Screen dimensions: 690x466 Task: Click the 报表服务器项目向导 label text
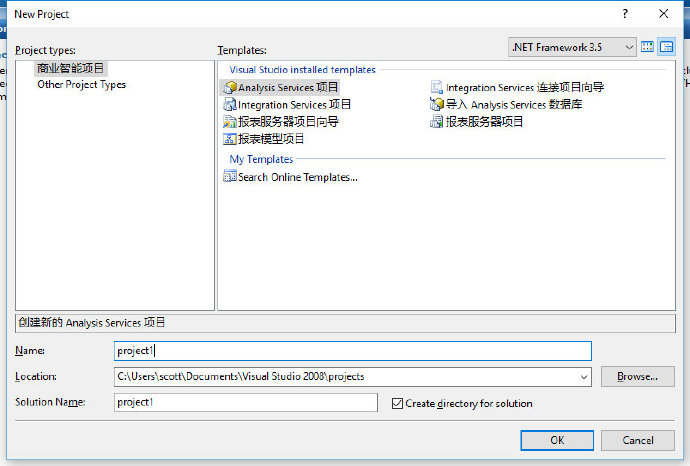point(288,122)
